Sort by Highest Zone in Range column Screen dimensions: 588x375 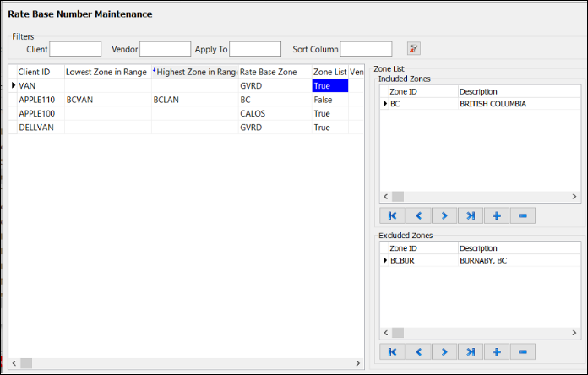click(196, 72)
